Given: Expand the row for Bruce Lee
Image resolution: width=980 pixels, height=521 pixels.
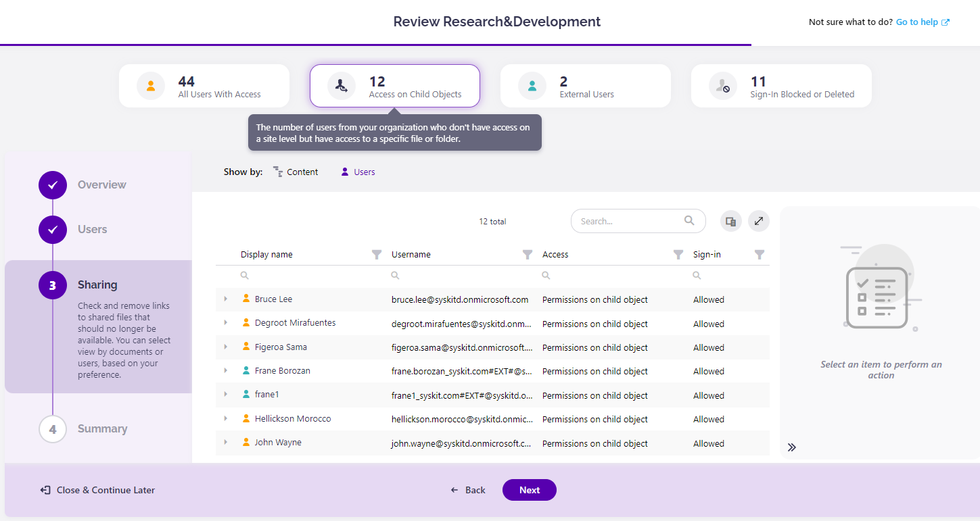Looking at the screenshot, I should pos(227,299).
